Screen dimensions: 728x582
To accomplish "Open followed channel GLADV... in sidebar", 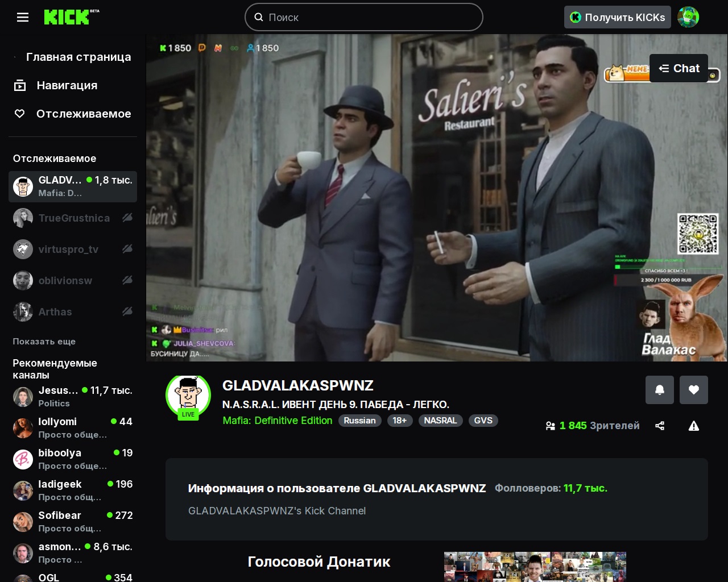I will (x=73, y=186).
